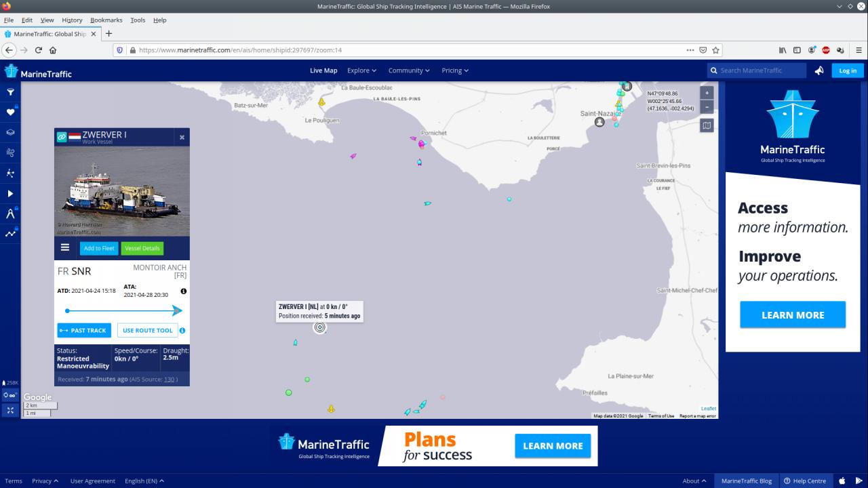Click the USE ROUTE TOOL button
The width and height of the screenshot is (868, 488).
pos(148,331)
